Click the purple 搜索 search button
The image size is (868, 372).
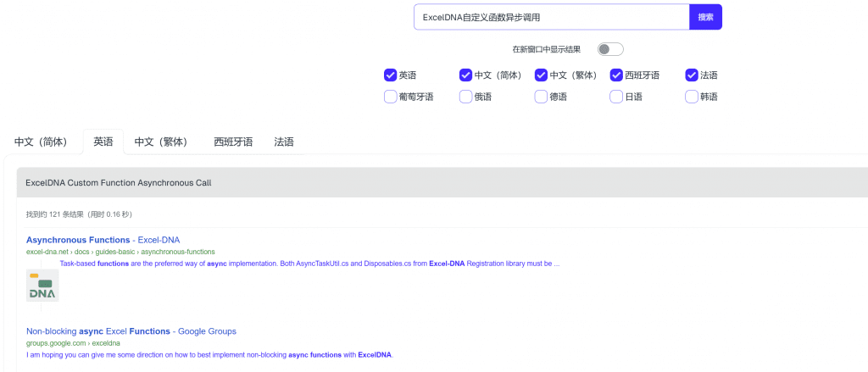pos(705,17)
